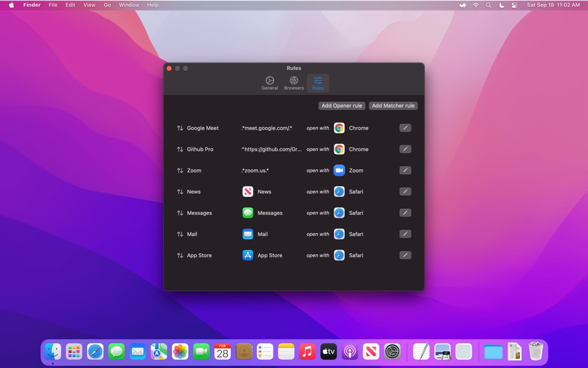Viewport: 588px width, 368px height.
Task: Select the ^https://github.com/Gr... pattern text
Action: click(x=272, y=149)
